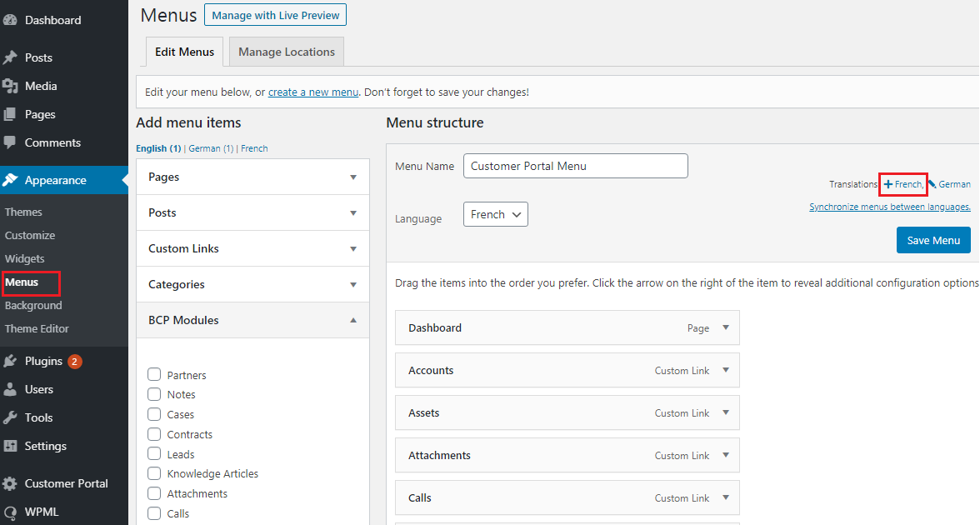The width and height of the screenshot is (980, 525).
Task: Enable the Knowledge Articles checkbox
Action: click(154, 473)
